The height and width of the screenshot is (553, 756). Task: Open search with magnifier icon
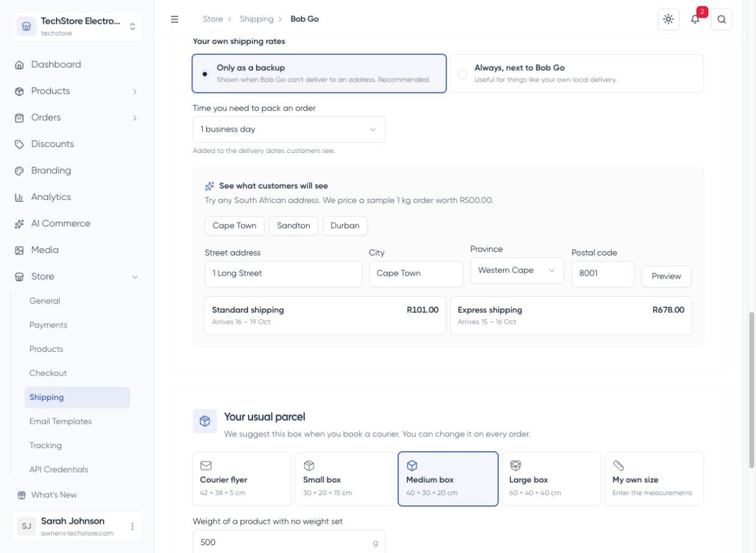[x=722, y=19]
